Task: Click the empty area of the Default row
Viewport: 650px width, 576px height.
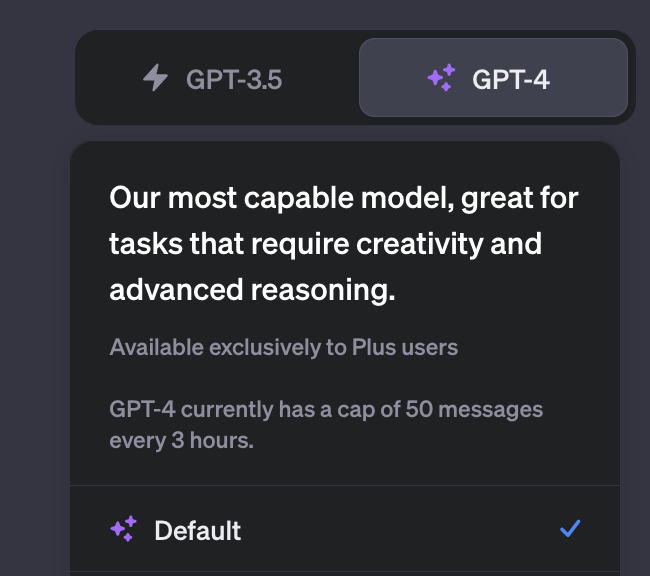Action: click(398, 529)
